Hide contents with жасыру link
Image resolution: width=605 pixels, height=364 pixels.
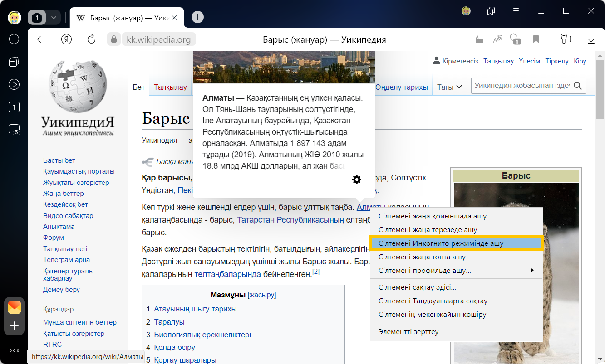click(x=261, y=295)
